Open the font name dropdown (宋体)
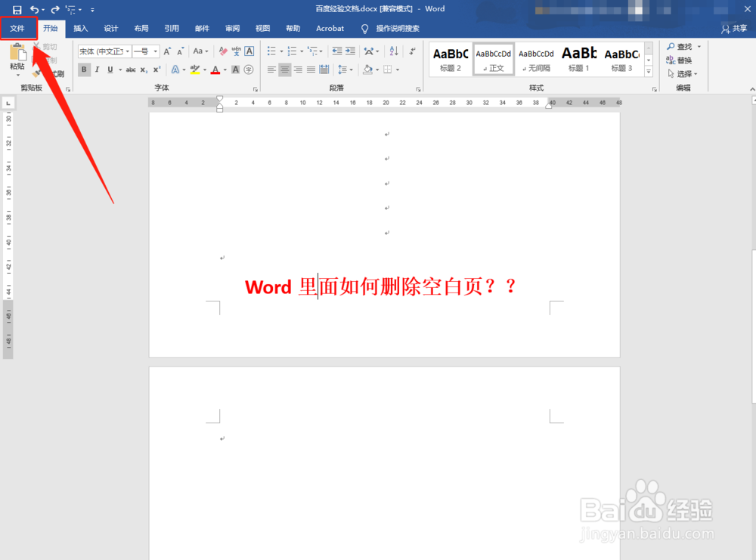The image size is (756, 560). 127,51
